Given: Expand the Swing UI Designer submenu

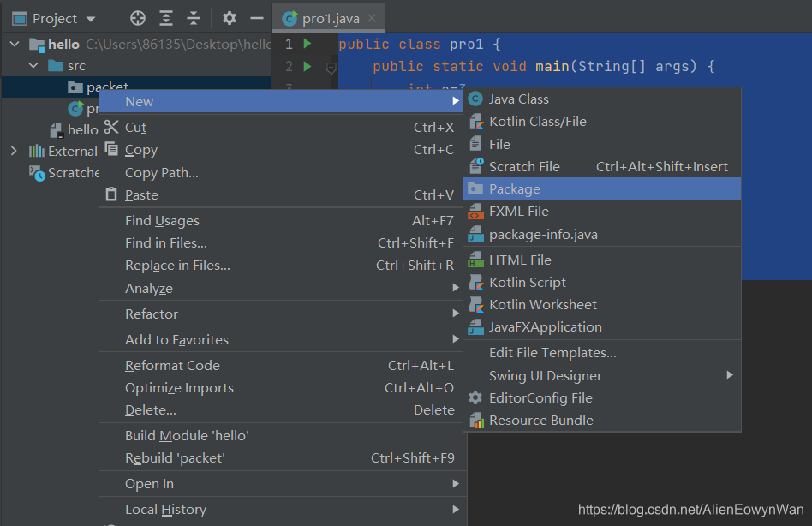Looking at the screenshot, I should (602, 375).
